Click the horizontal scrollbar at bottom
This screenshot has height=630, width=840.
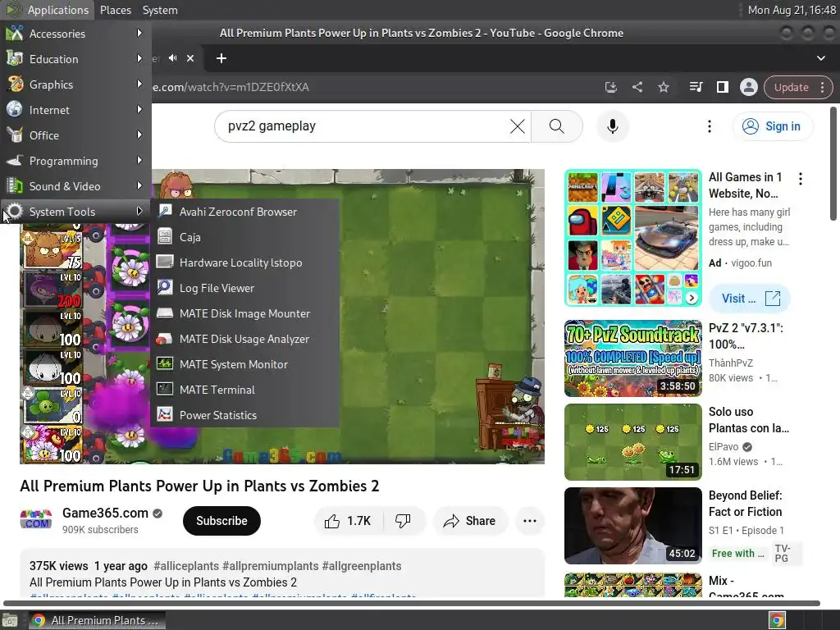click(411, 603)
